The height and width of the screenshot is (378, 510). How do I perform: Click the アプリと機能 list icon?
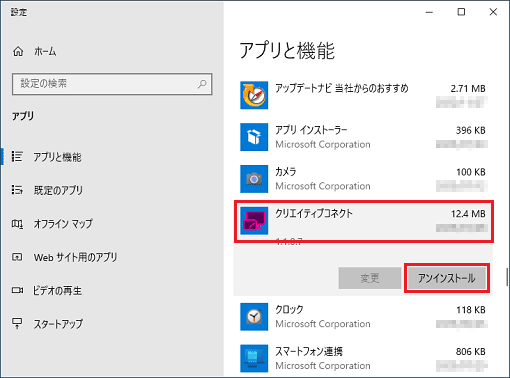pos(17,156)
